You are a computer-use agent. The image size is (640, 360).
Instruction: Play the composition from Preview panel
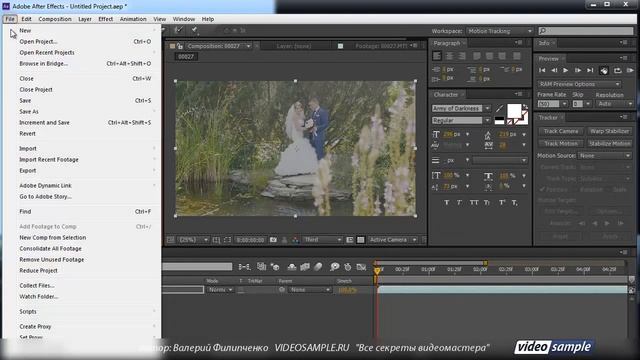click(566, 70)
